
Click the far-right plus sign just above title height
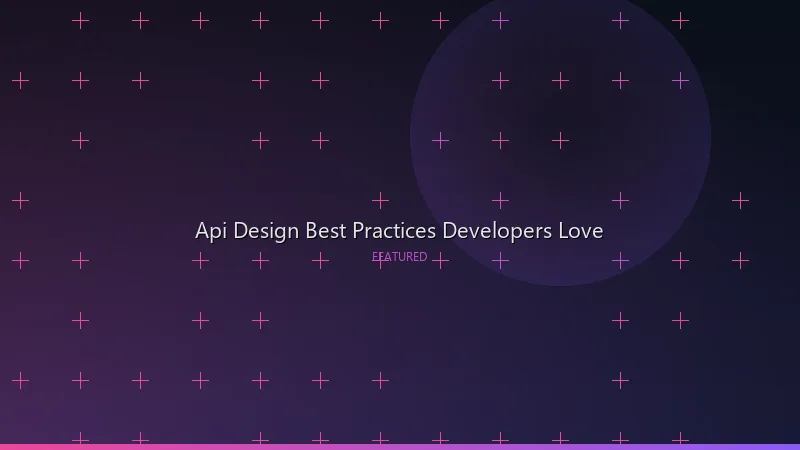point(740,200)
